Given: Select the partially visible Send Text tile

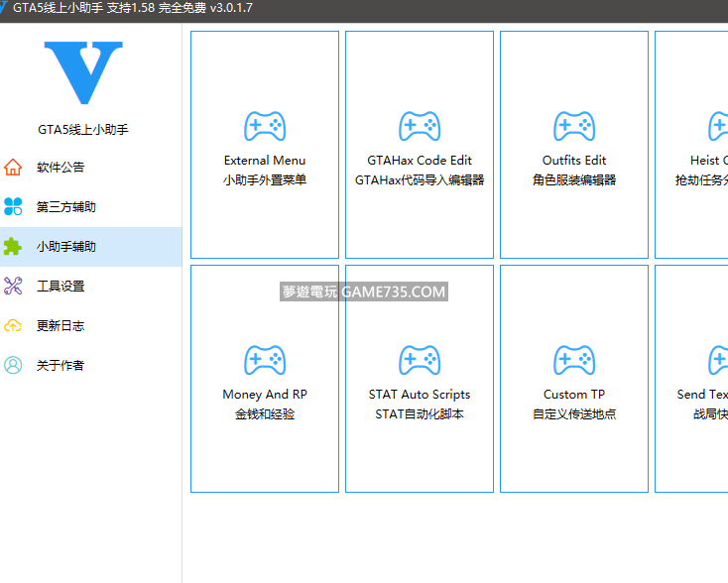Looking at the screenshot, I should [x=692, y=379].
